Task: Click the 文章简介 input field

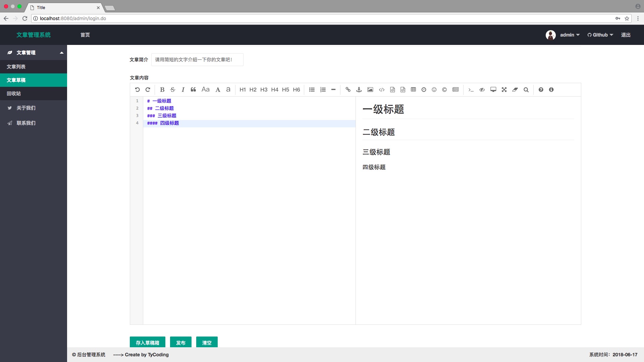Action: pyautogui.click(x=197, y=60)
